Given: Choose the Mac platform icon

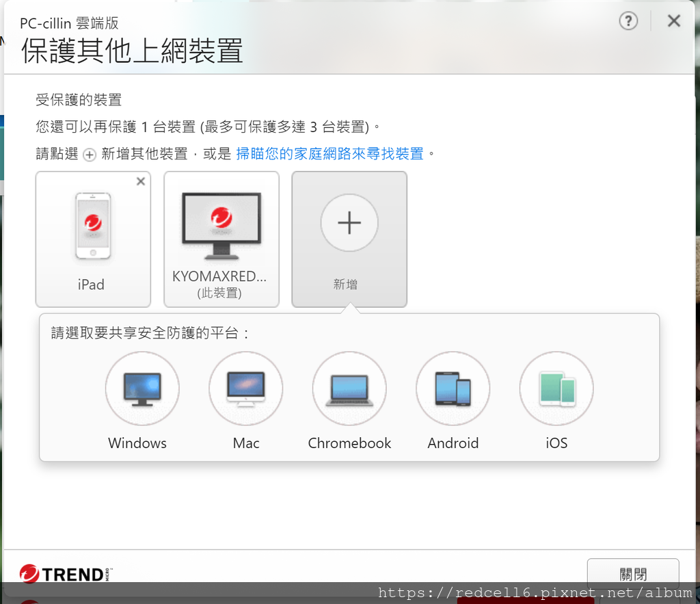Looking at the screenshot, I should point(245,389).
